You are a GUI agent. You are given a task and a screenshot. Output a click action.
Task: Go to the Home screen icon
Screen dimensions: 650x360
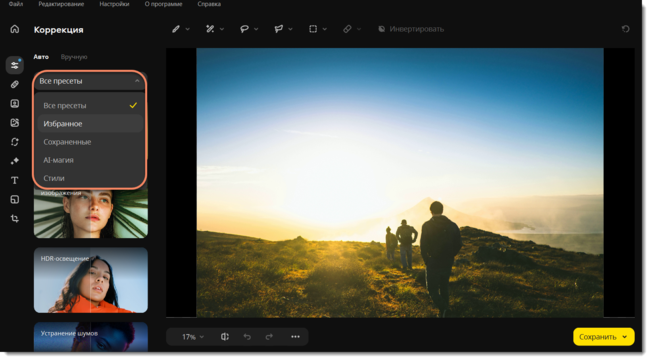click(15, 29)
